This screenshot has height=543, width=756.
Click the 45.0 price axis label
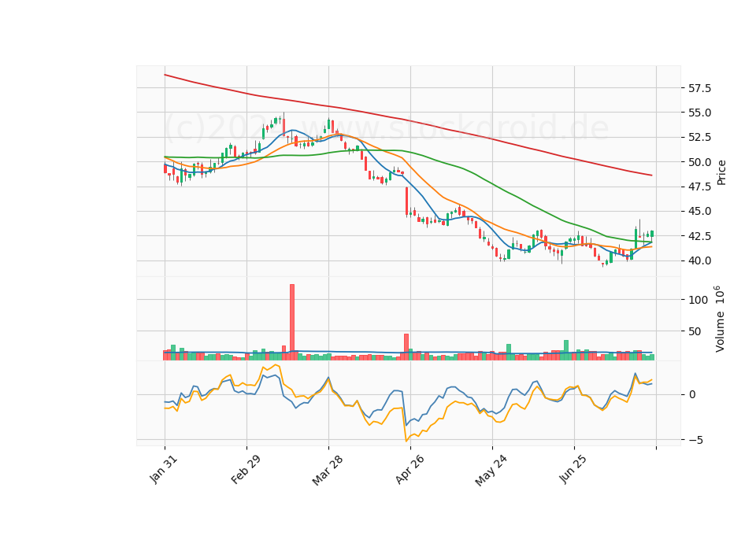pyautogui.click(x=699, y=212)
